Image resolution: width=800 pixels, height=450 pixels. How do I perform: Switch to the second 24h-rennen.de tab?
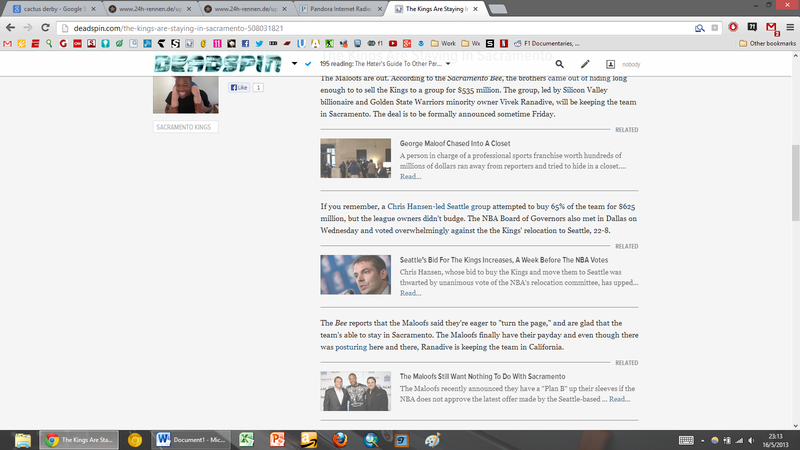click(x=244, y=9)
